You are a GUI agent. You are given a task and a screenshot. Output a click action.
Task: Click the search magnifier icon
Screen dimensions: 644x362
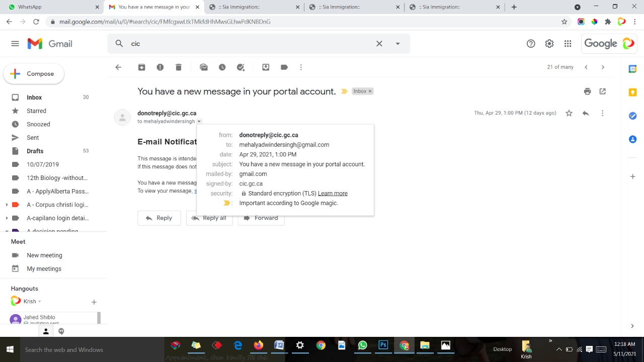pos(119,44)
